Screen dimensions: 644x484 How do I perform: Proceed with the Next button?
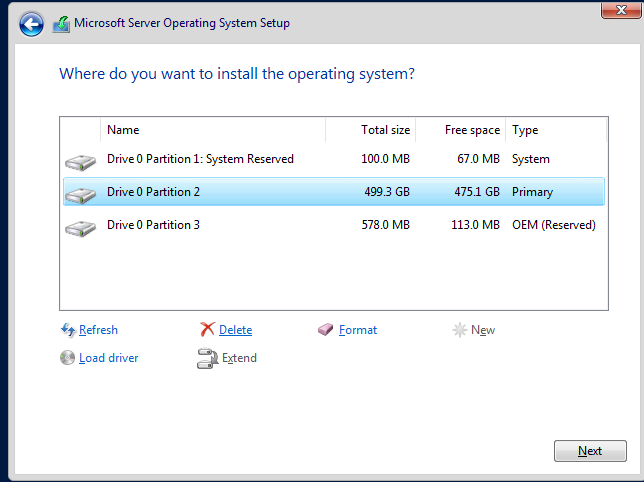(590, 451)
